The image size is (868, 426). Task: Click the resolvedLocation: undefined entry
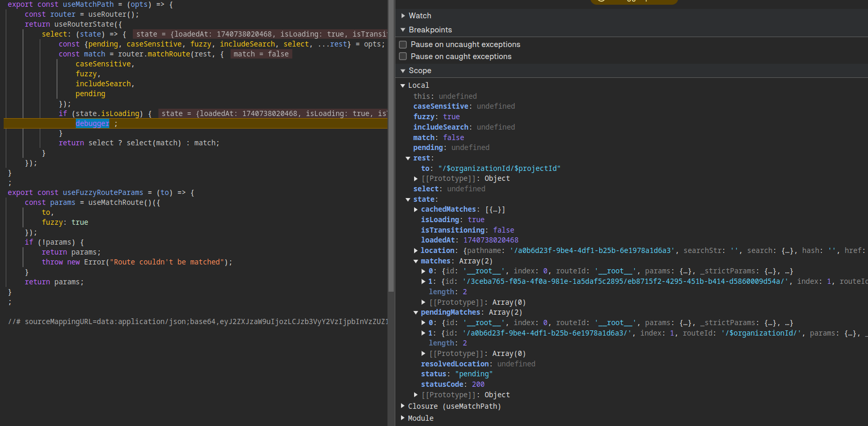478,364
